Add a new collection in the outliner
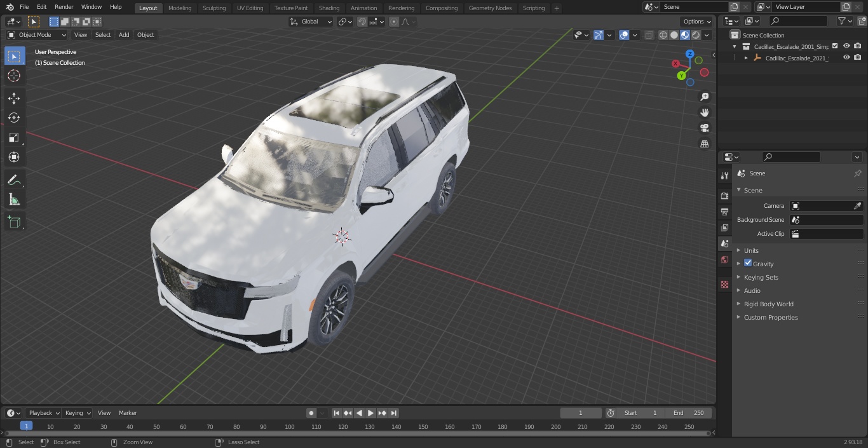This screenshot has width=868, height=448. [862, 21]
